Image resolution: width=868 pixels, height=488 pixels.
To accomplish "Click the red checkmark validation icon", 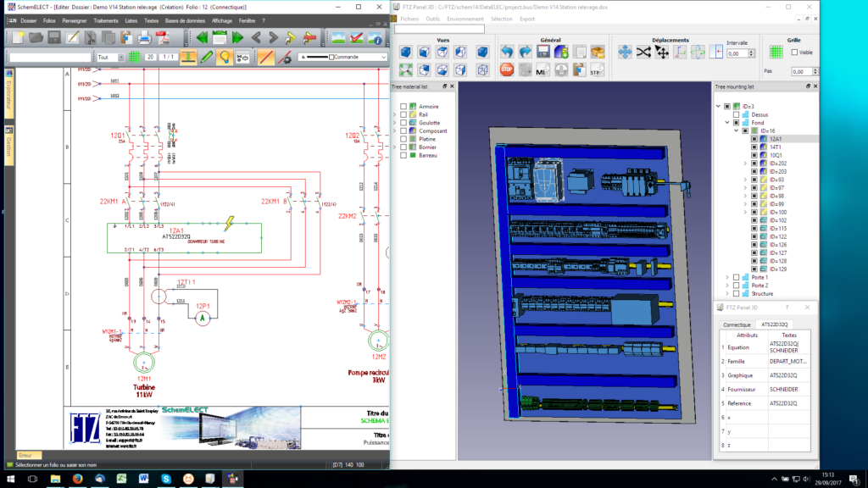I will [357, 37].
